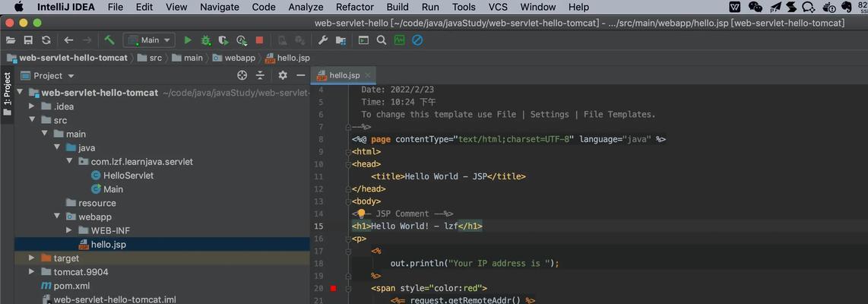Click the Locate target crosshair icon in Project panel
This screenshot has width=868, height=304.
point(242,75)
